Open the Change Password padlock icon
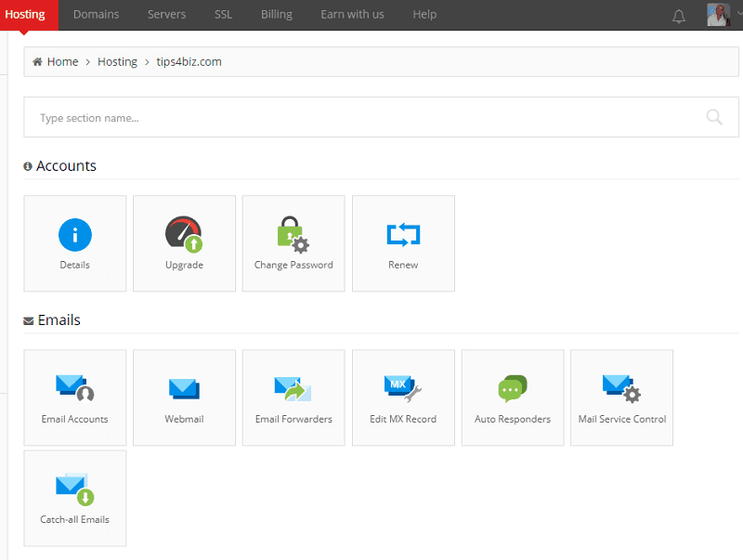The height and width of the screenshot is (560, 743). coord(293,235)
